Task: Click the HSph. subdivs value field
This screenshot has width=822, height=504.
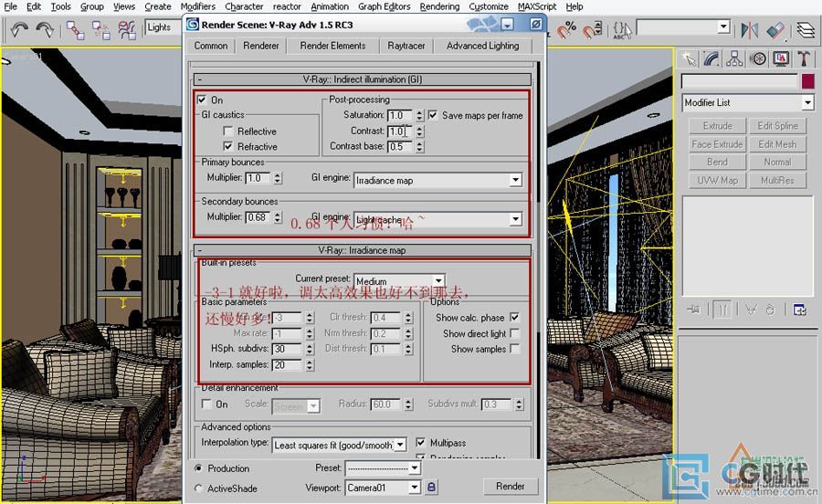Action: coord(288,349)
